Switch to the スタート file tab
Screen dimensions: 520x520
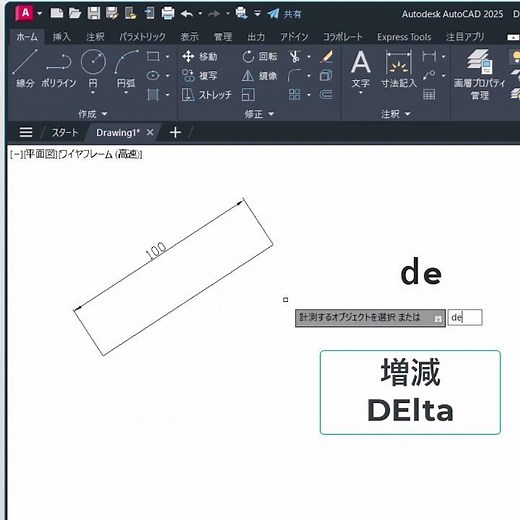[65, 133]
